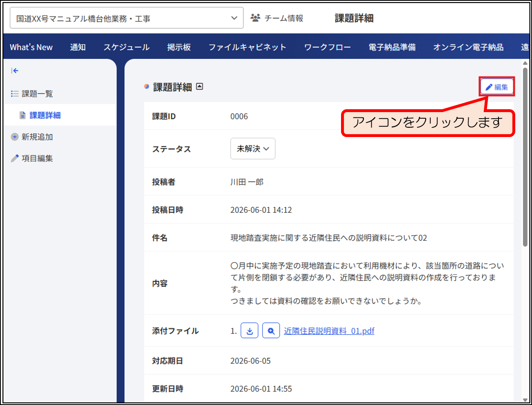
Task: Open the ステータス 未解決 dropdown
Action: [253, 148]
